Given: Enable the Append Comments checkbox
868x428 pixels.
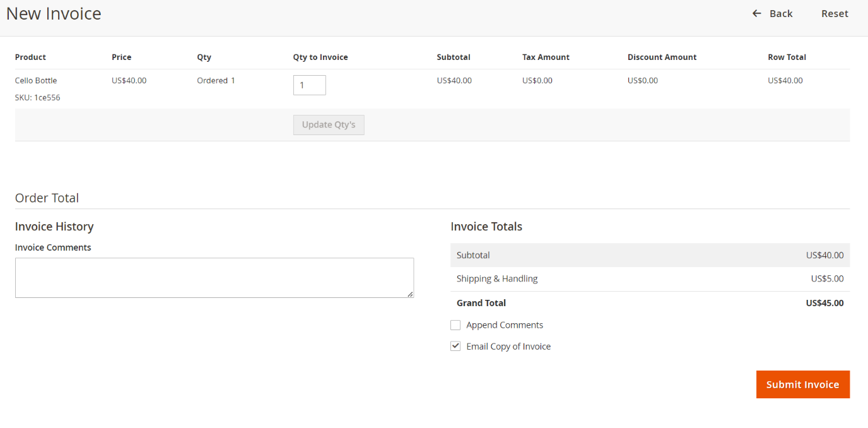Looking at the screenshot, I should pos(455,325).
